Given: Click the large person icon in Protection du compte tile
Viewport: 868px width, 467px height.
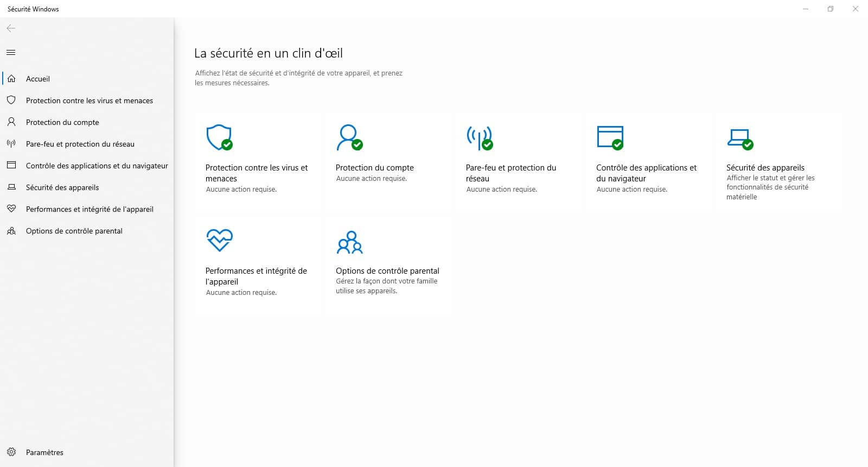Looking at the screenshot, I should tap(349, 137).
